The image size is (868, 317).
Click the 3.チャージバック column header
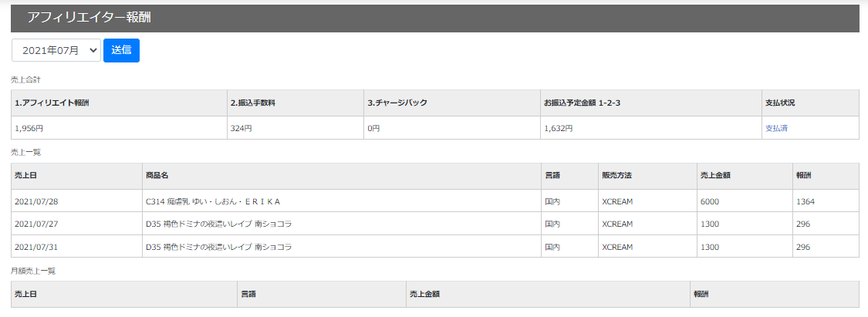pos(397,103)
